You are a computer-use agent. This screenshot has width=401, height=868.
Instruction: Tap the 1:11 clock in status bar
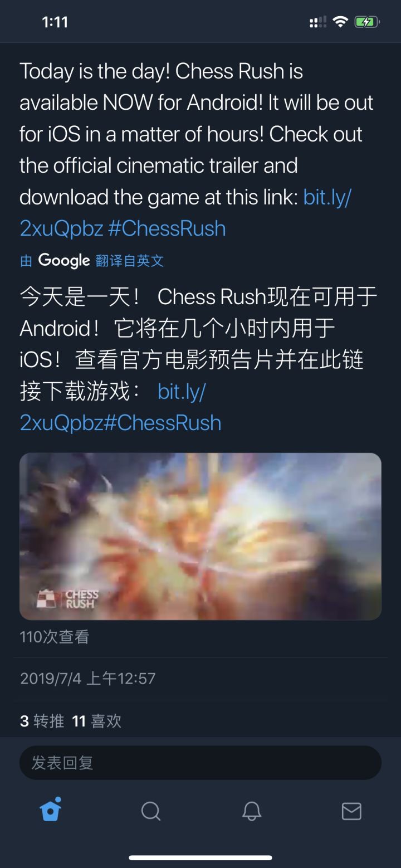pyautogui.click(x=55, y=22)
